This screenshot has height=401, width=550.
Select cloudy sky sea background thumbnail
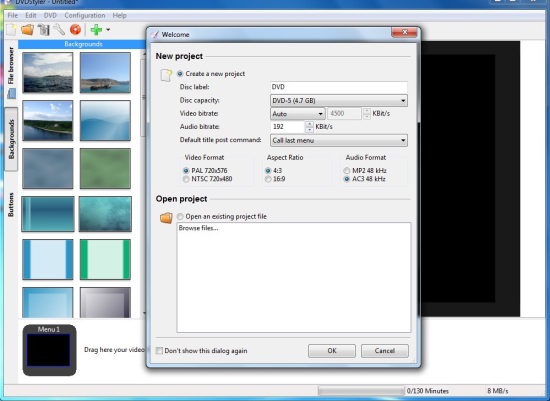click(x=48, y=73)
